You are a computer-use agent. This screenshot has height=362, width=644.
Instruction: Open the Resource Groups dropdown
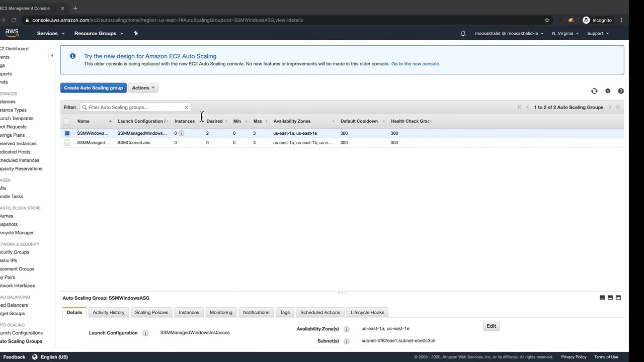tap(99, 33)
